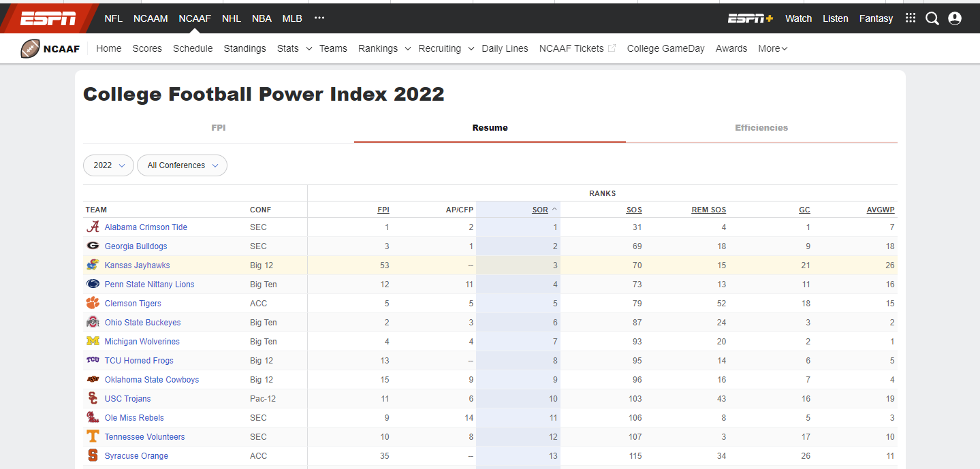The width and height of the screenshot is (980, 469).
Task: Click the ESPN+ logo
Action: pos(750,18)
